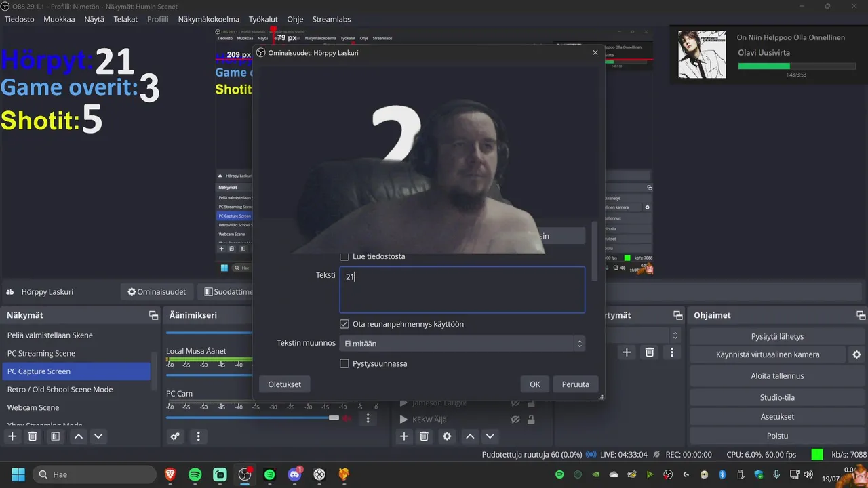Remove selected source with trash icon in sources
The image size is (868, 488).
[425, 436]
